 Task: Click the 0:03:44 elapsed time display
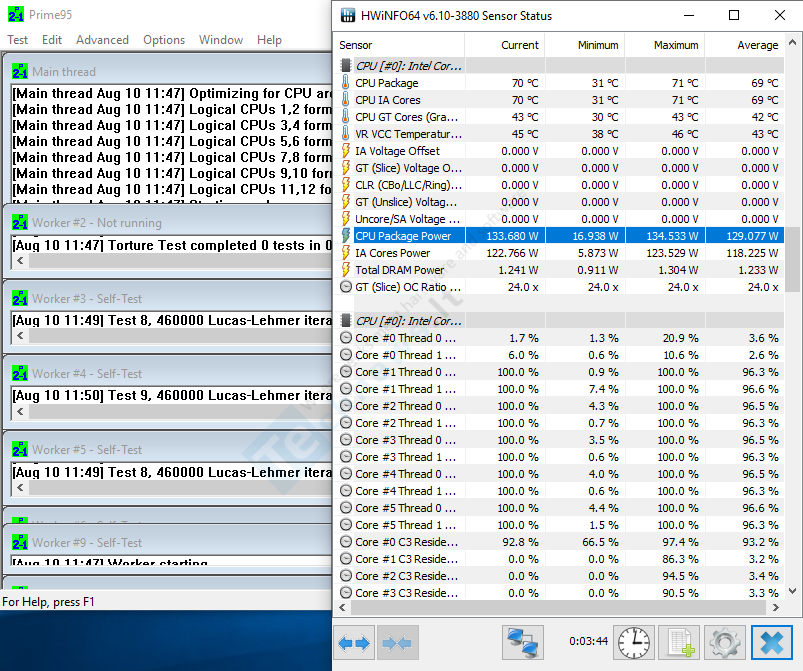tap(588, 641)
